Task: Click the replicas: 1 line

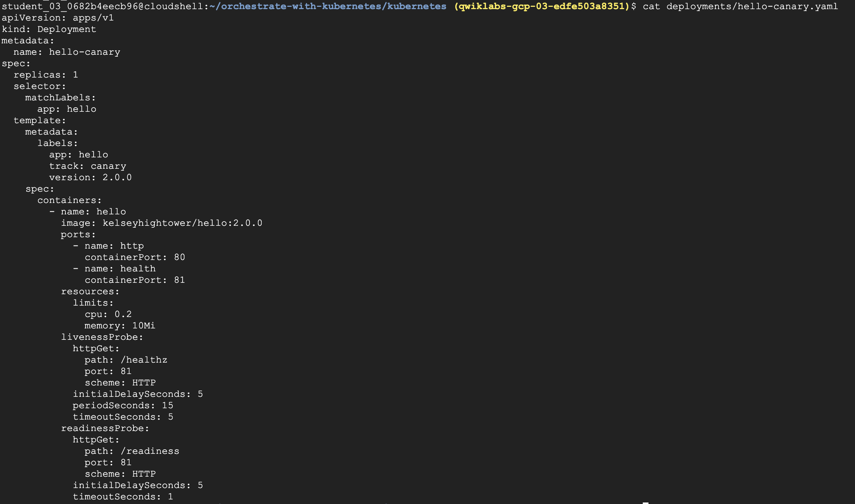Action: coord(46,75)
